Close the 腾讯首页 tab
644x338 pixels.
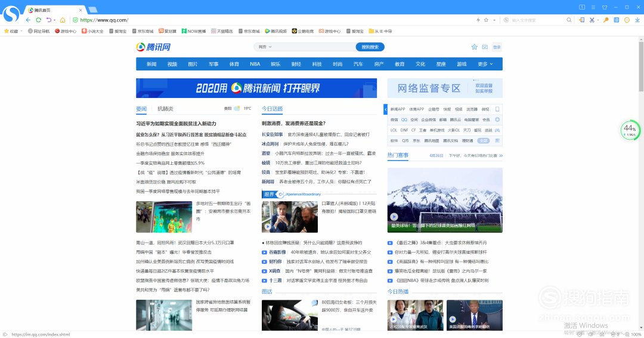(80, 10)
